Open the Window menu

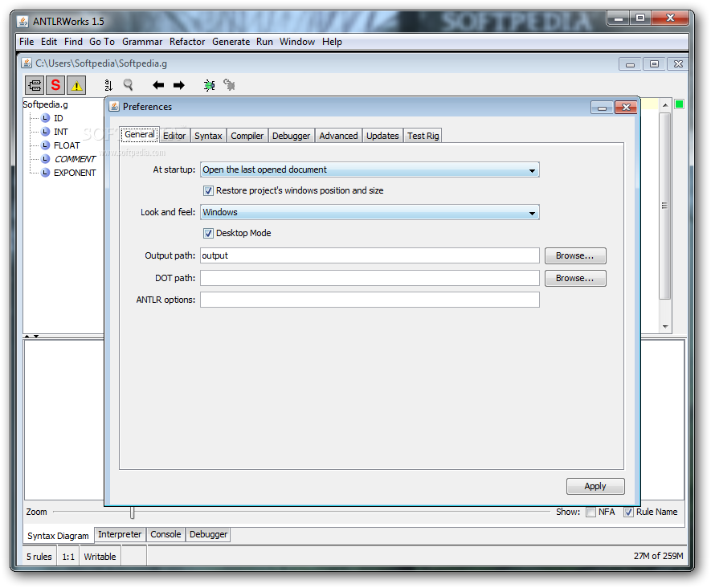297,42
